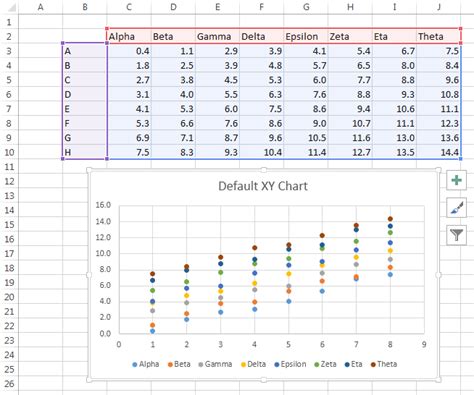Image resolution: width=474 pixels, height=395 pixels.
Task: Select the cell labeled Alpha
Action: (x=129, y=36)
